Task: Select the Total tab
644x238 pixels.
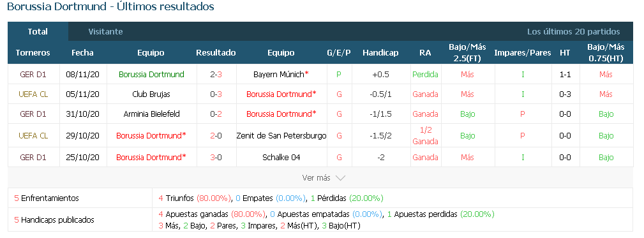Action: point(38,32)
